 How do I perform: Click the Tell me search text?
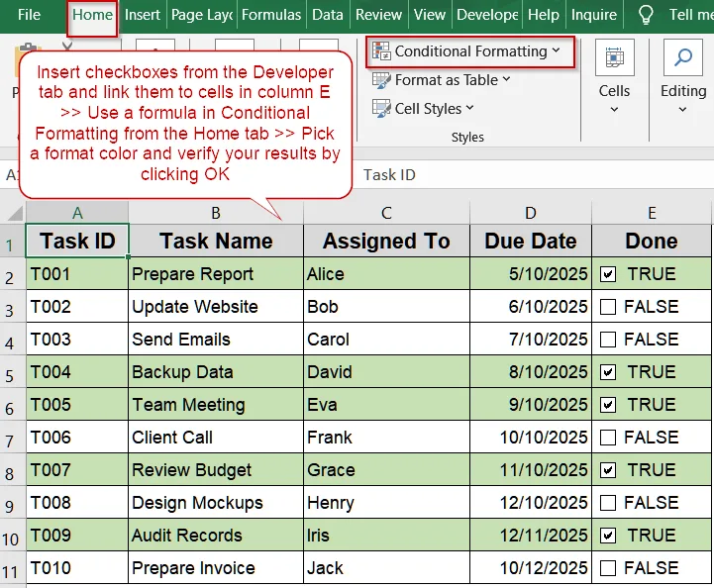(690, 15)
